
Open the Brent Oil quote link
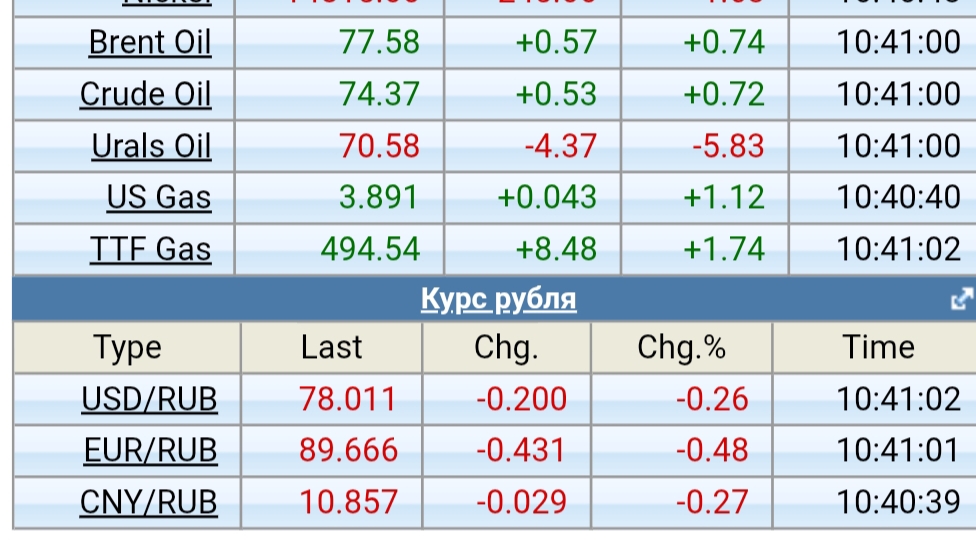[x=150, y=42]
